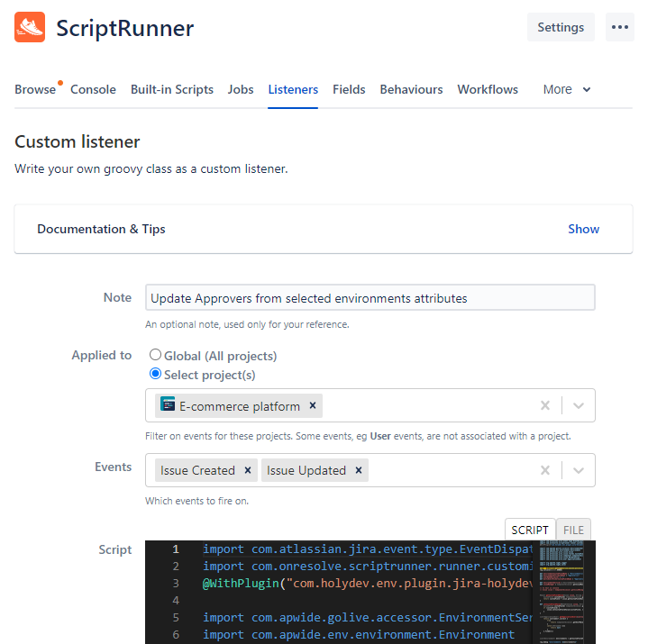Open the three-dot more actions menu
The width and height of the screenshot is (648, 644).
coord(619,27)
